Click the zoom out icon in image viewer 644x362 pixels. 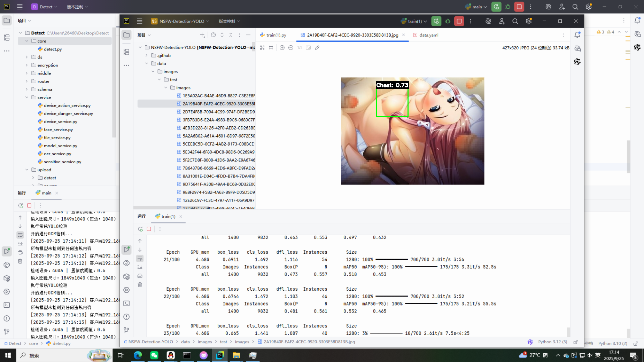[291, 48]
